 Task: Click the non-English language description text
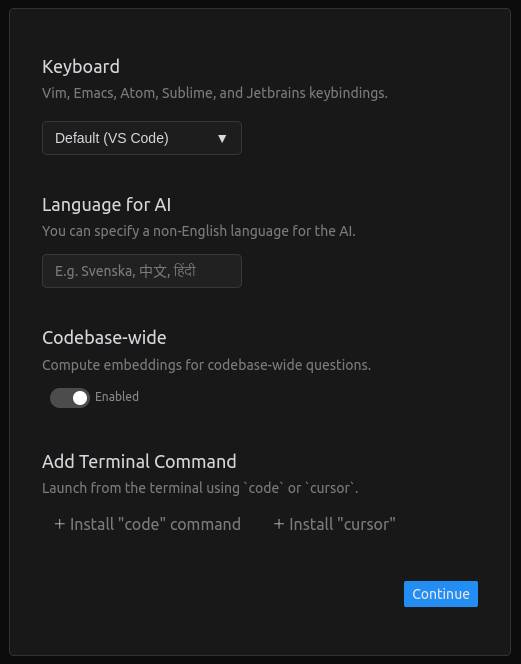click(x=199, y=231)
